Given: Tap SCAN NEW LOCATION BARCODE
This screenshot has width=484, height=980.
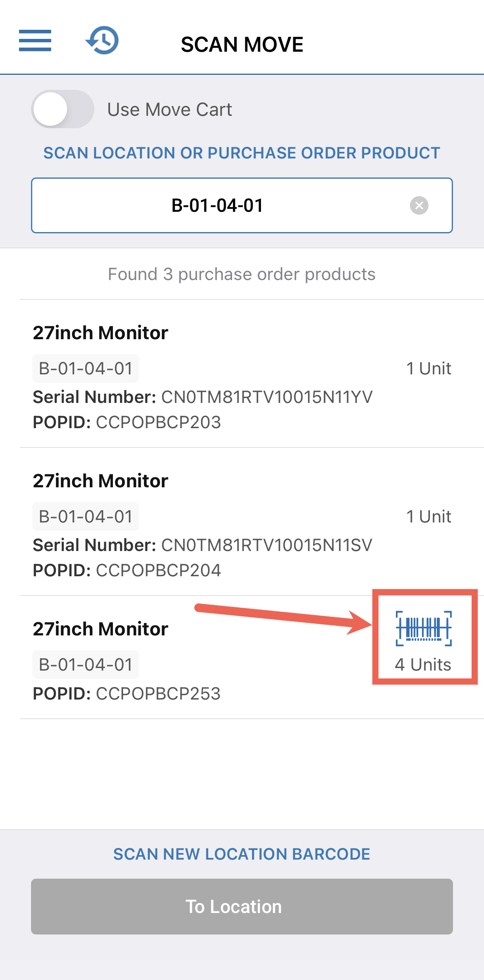Looking at the screenshot, I should click(242, 854).
